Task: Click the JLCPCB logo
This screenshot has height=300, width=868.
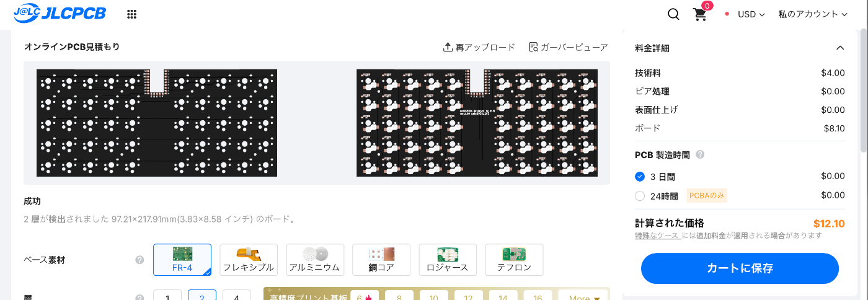Action: [60, 14]
